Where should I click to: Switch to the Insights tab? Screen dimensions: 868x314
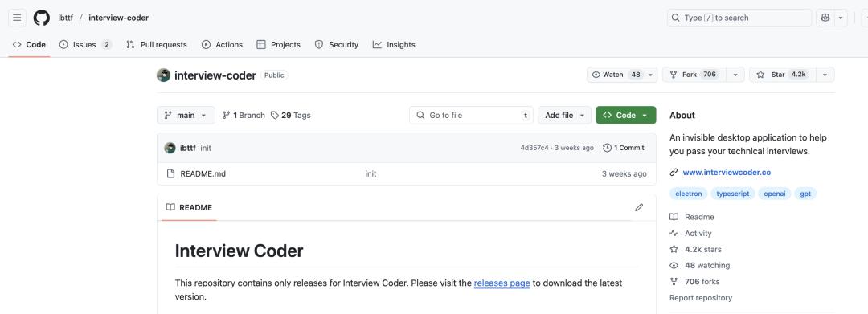tap(394, 45)
